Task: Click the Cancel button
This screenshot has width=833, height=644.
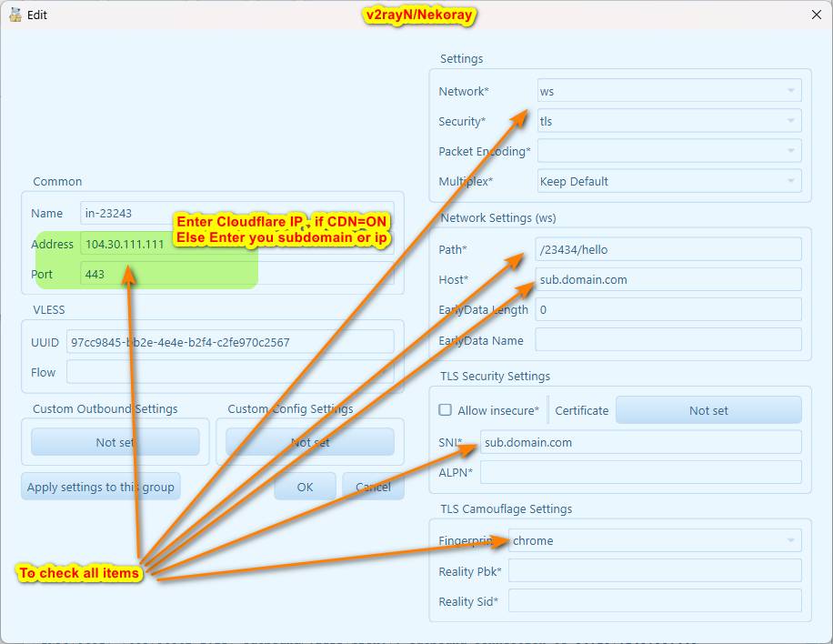Action: pos(373,487)
